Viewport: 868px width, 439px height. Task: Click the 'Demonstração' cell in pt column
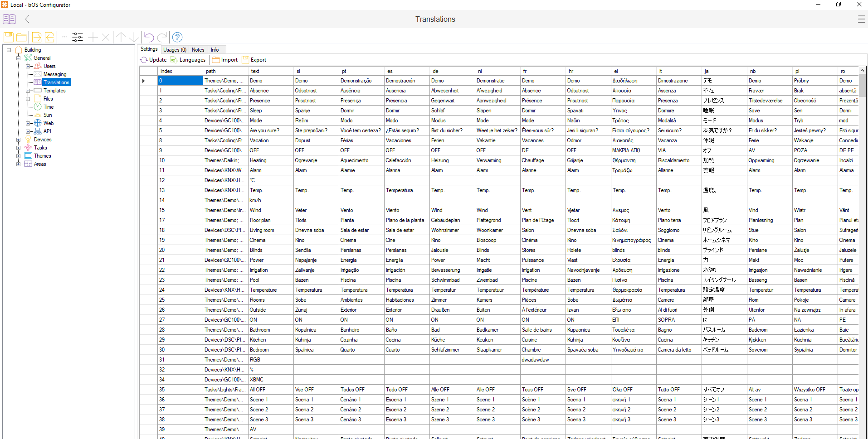pyautogui.click(x=361, y=81)
